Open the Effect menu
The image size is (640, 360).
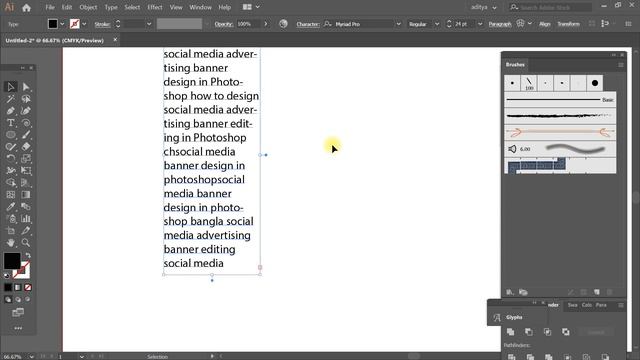155,7
